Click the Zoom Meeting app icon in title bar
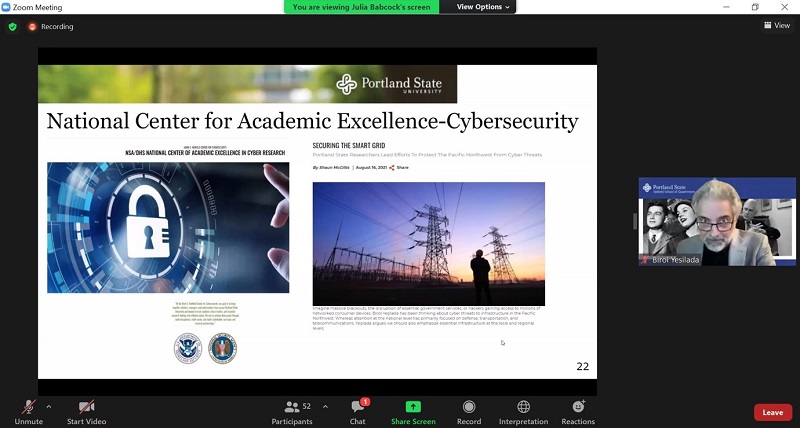800x428 pixels. [6, 7]
